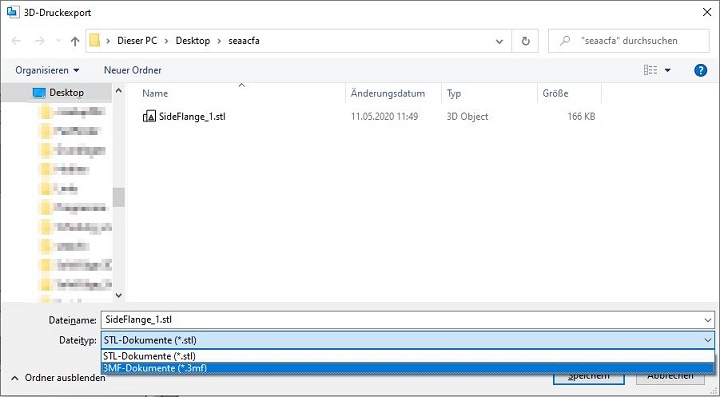Click the date '11.05.2020 11:49'
The height and width of the screenshot is (397, 720).
(x=384, y=117)
